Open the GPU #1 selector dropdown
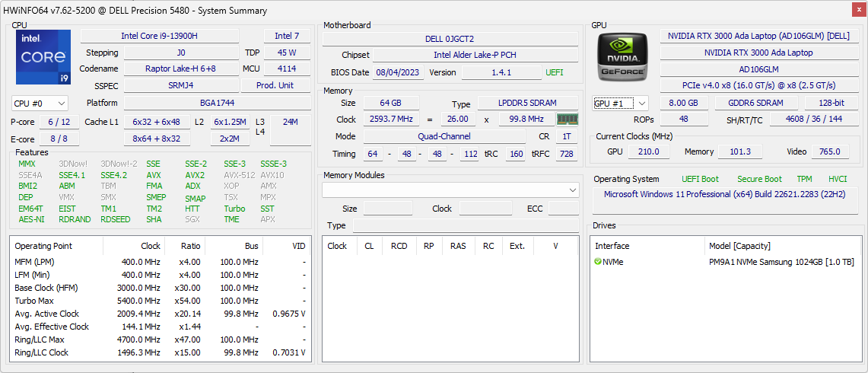The height and width of the screenshot is (373, 868). click(620, 103)
